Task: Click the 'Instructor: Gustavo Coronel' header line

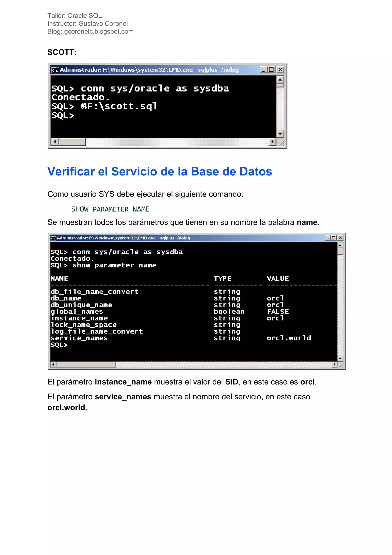Action: tap(87, 24)
